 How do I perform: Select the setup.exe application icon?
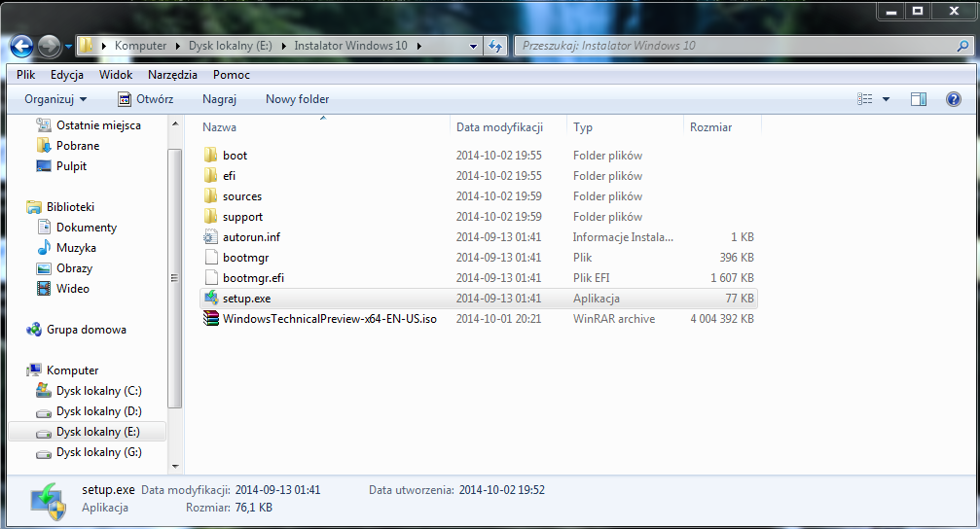coord(211,299)
